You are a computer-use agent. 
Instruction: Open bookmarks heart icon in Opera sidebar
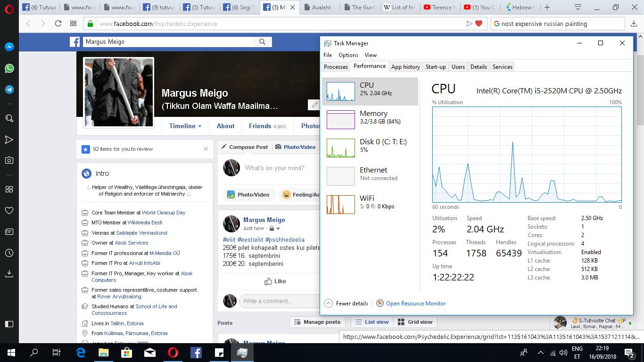coord(9,210)
